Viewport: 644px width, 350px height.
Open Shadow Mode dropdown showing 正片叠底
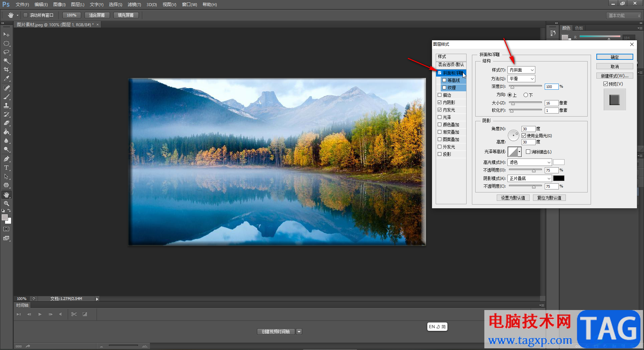(x=530, y=178)
